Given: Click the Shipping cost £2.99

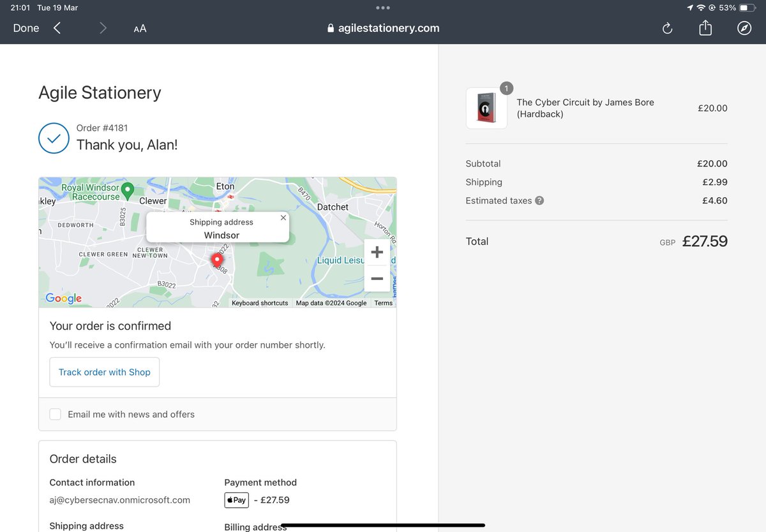Looking at the screenshot, I should [x=715, y=182].
